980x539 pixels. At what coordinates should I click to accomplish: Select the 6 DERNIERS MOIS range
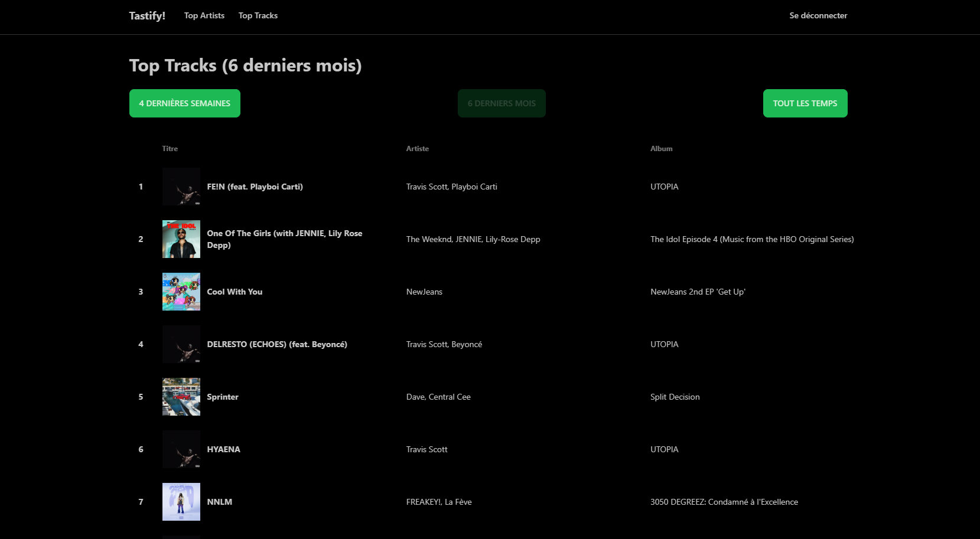[x=502, y=103]
